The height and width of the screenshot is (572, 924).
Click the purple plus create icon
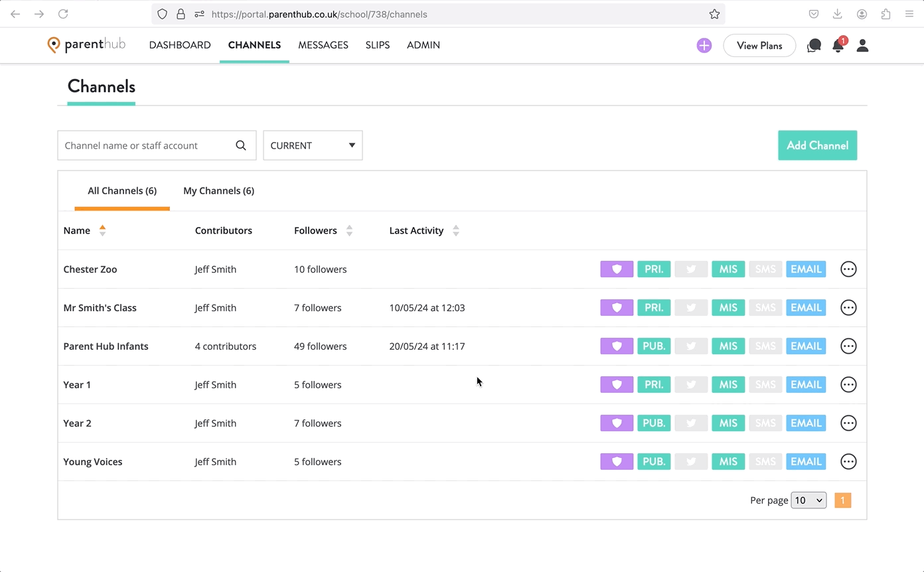(704, 46)
